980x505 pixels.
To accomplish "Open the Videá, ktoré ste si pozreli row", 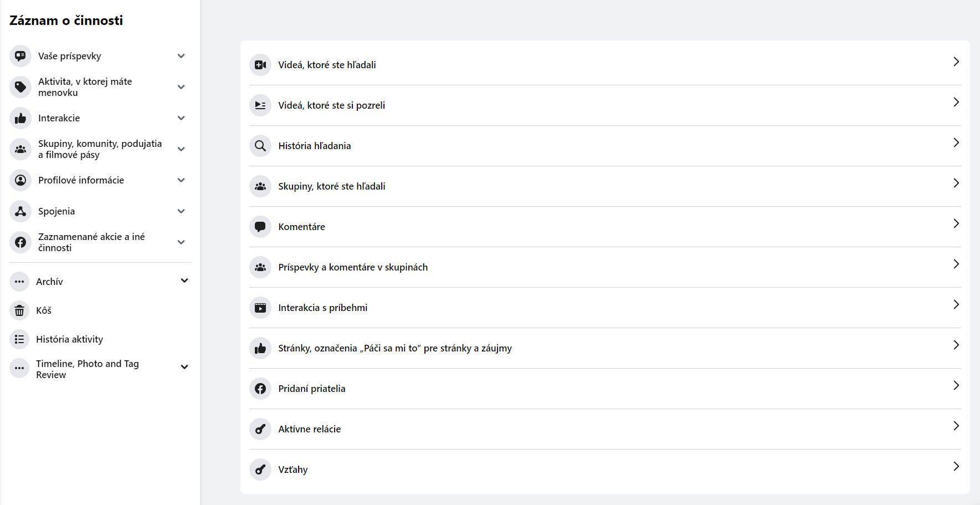I will tap(605, 105).
